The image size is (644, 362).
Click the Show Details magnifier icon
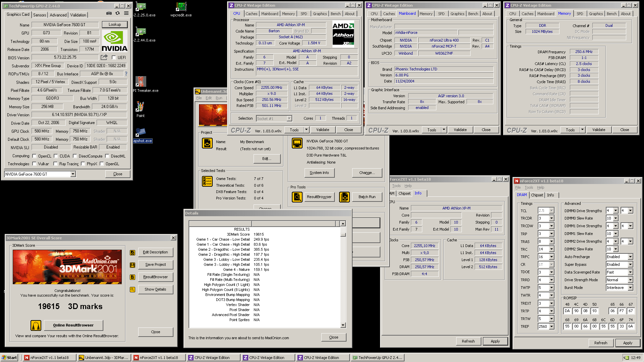pos(132,290)
